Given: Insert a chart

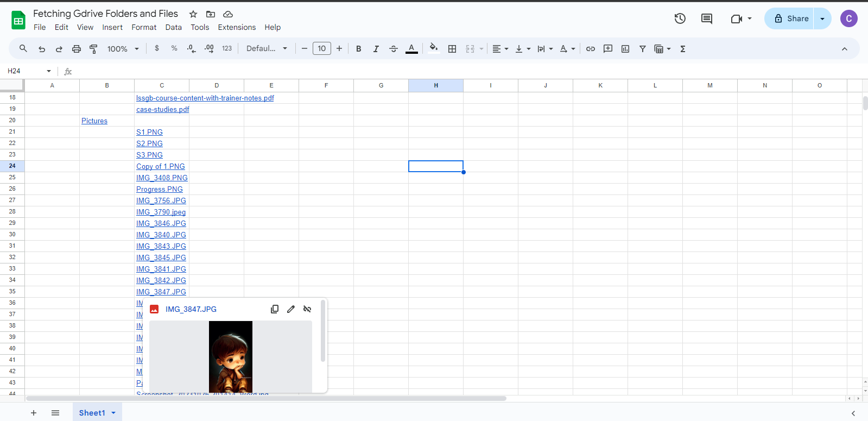Looking at the screenshot, I should 625,49.
